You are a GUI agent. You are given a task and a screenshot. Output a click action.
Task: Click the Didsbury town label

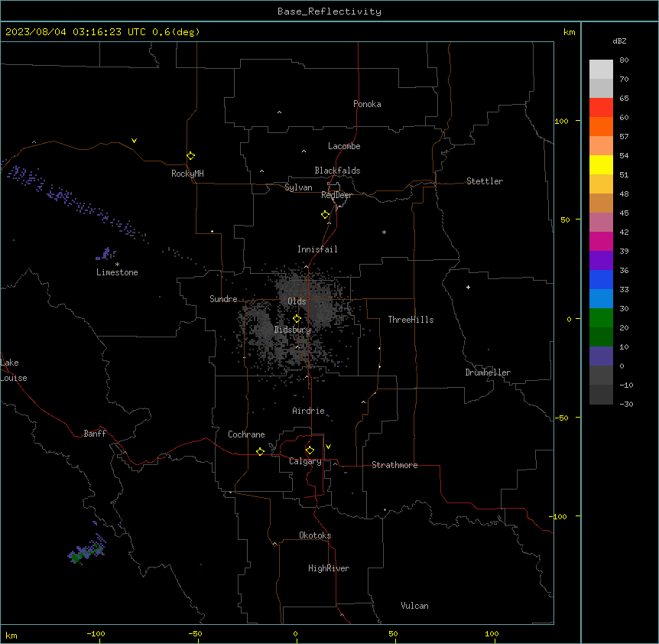click(292, 330)
